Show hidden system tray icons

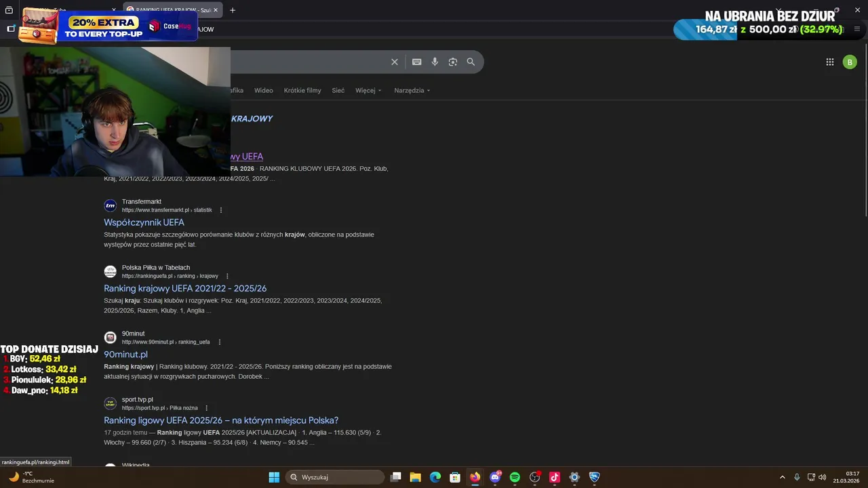click(x=782, y=477)
